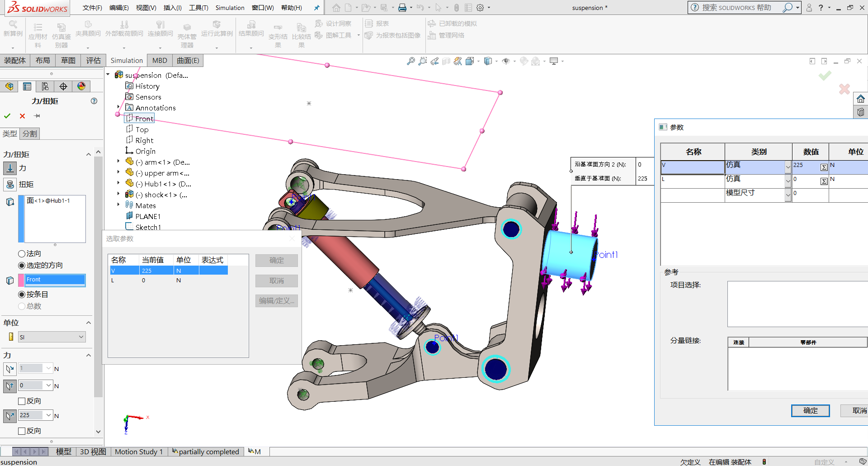Select the 法向 (Normal) radio button

pos(22,254)
